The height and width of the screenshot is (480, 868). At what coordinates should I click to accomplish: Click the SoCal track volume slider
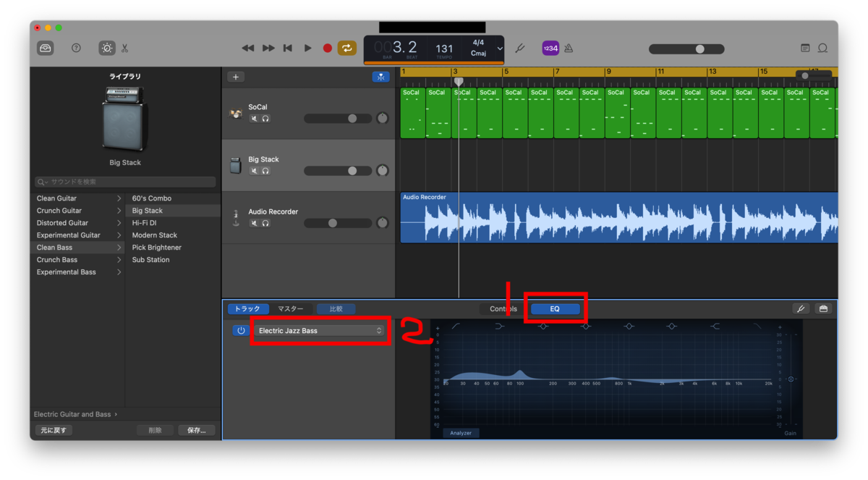(338, 119)
